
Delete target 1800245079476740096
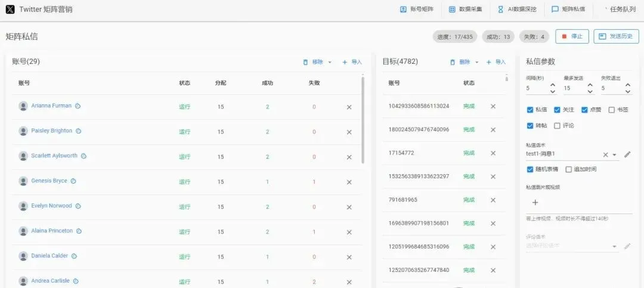(493, 130)
